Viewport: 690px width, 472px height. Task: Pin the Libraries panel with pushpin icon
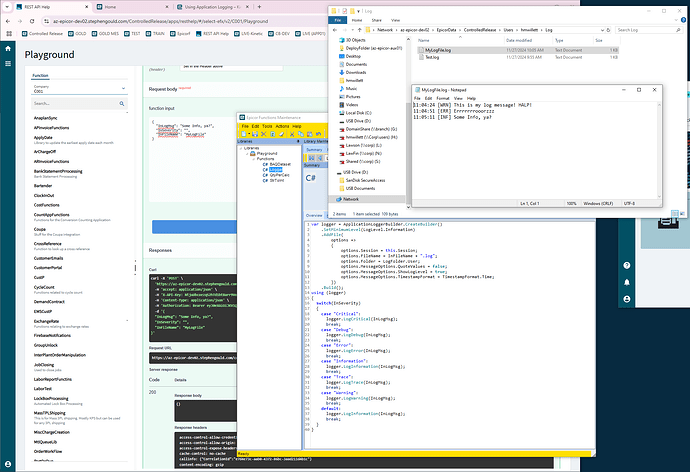click(x=298, y=141)
